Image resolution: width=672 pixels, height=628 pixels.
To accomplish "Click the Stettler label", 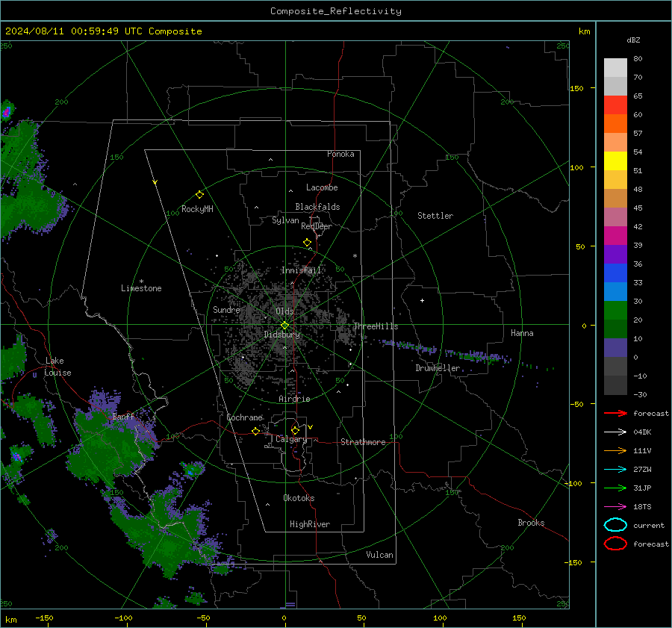I will tap(435, 216).
